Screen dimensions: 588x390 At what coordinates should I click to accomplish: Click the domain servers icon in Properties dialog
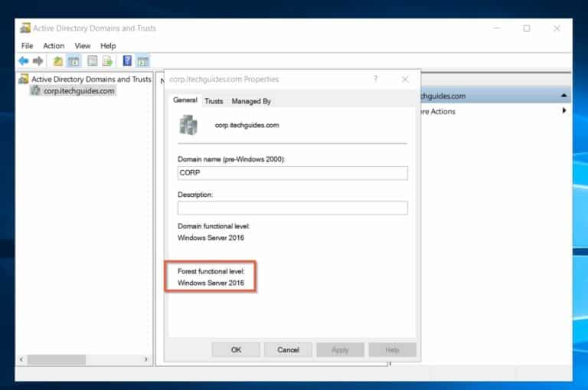188,125
